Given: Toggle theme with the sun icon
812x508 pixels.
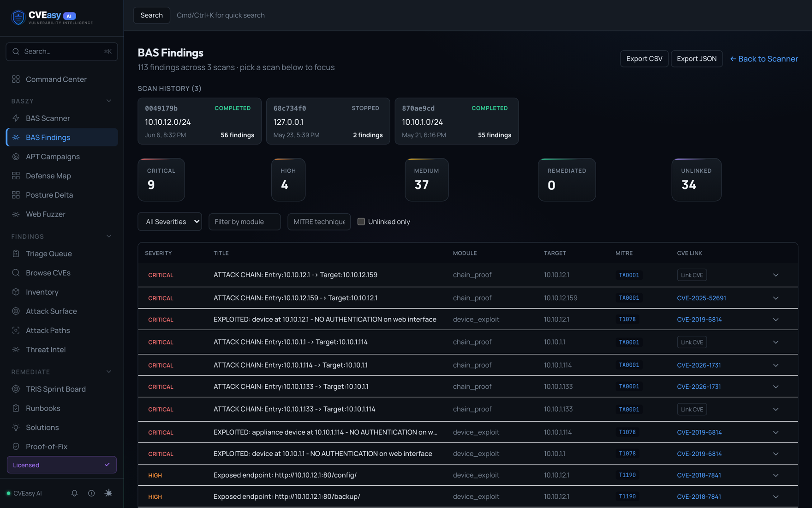Looking at the screenshot, I should pos(108,493).
